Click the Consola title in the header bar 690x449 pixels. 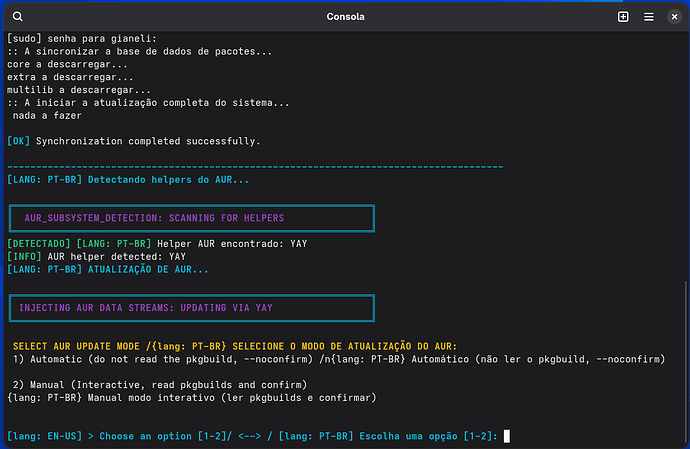(345, 17)
